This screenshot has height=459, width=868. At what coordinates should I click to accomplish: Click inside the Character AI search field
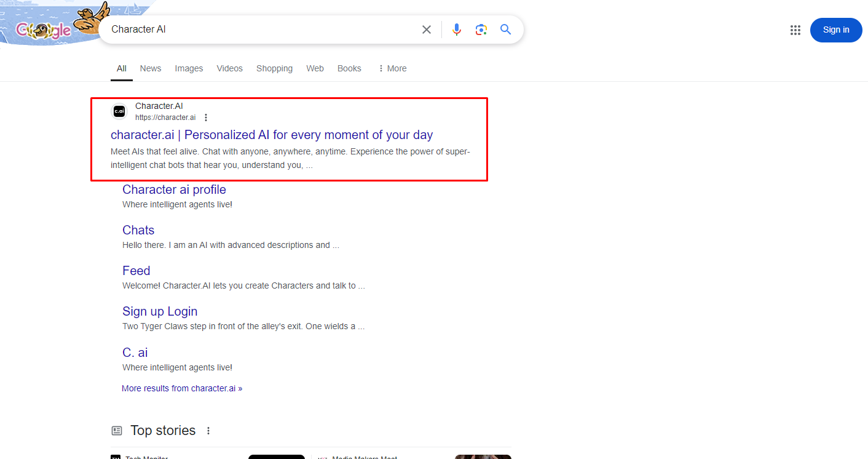click(x=261, y=30)
